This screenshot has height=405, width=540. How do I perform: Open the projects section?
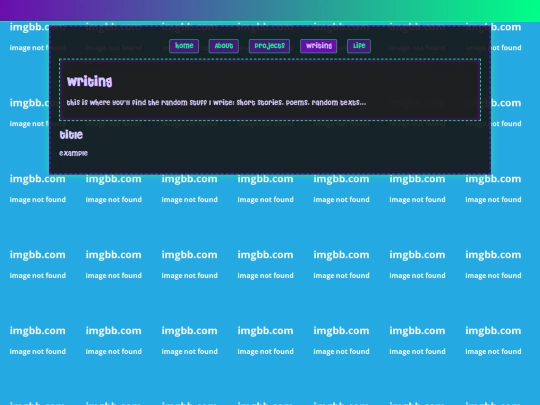(269, 46)
